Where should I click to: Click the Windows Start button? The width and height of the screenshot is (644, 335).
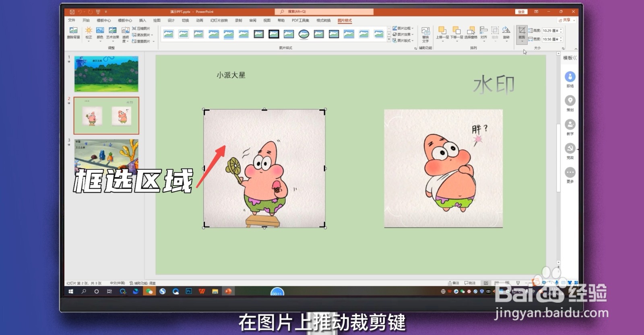pos(71,292)
